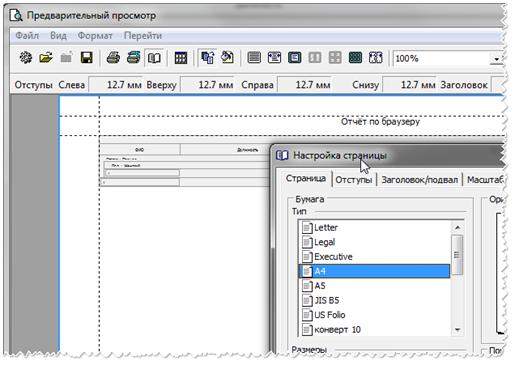The width and height of the screenshot is (515, 365).
Task: Open page setup via the book icon
Action: coord(154,58)
